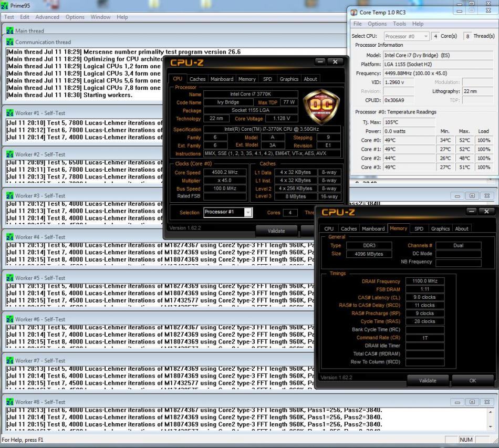Open the File menu in Core Temp

coord(357,24)
